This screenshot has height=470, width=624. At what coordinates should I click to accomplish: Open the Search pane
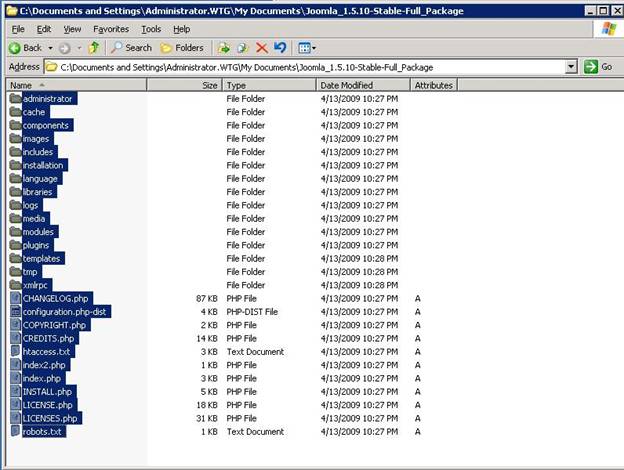(x=131, y=48)
